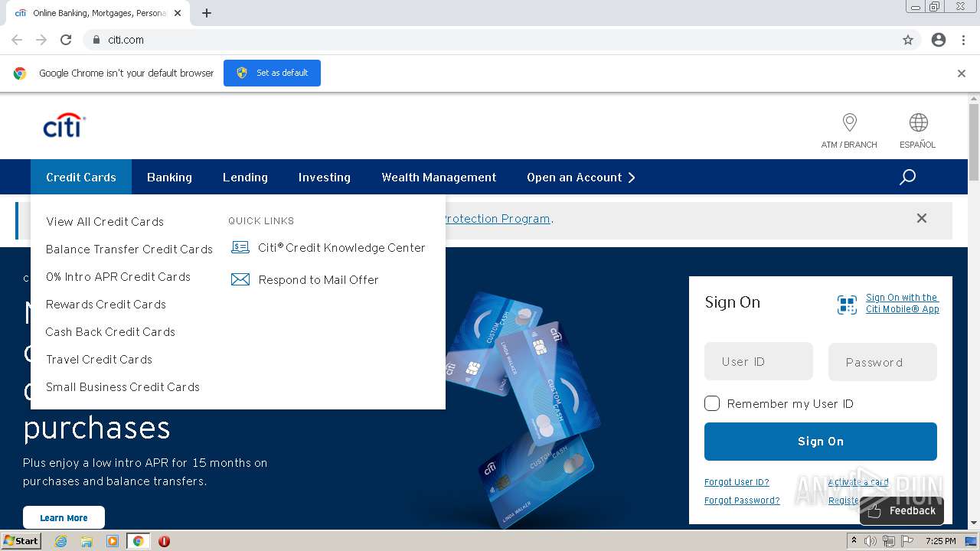Image resolution: width=980 pixels, height=551 pixels.
Task: Open the Feedback button
Action: pyautogui.click(x=902, y=510)
